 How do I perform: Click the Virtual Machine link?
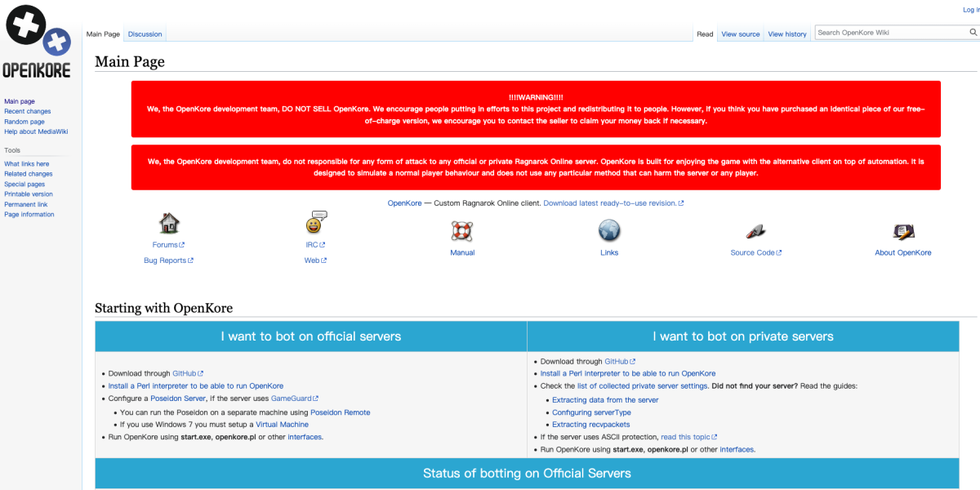click(x=283, y=425)
